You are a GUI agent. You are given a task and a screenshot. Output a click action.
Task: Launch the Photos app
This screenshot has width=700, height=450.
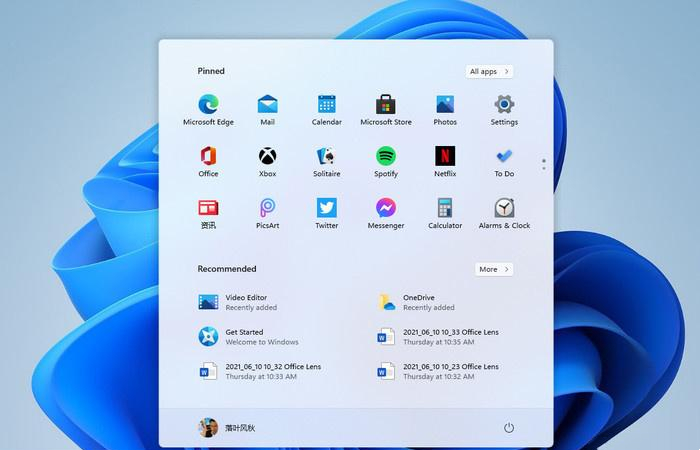tap(445, 104)
